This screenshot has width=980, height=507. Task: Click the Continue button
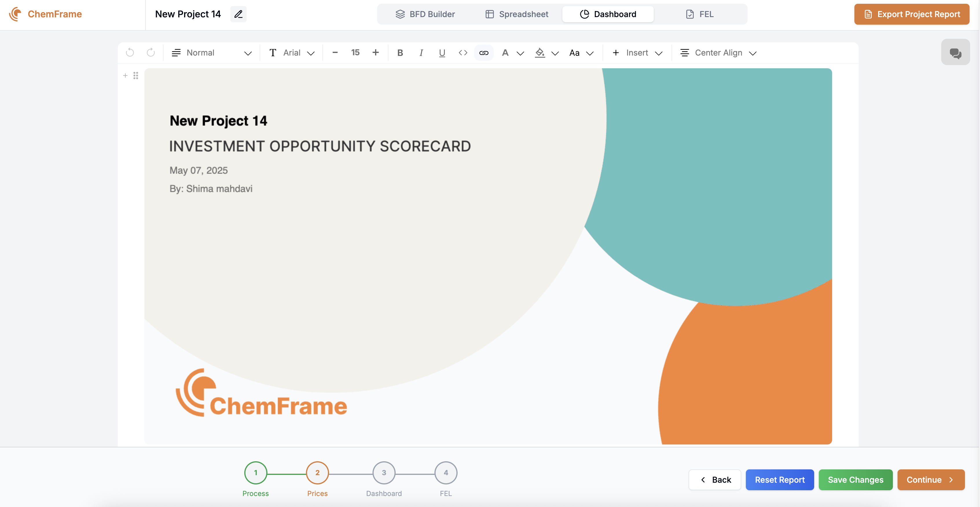931,480
